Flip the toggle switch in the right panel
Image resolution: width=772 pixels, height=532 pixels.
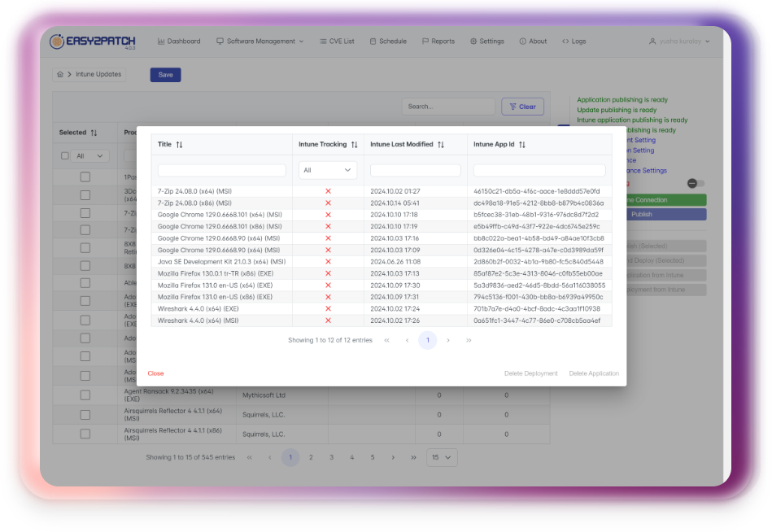tap(696, 185)
